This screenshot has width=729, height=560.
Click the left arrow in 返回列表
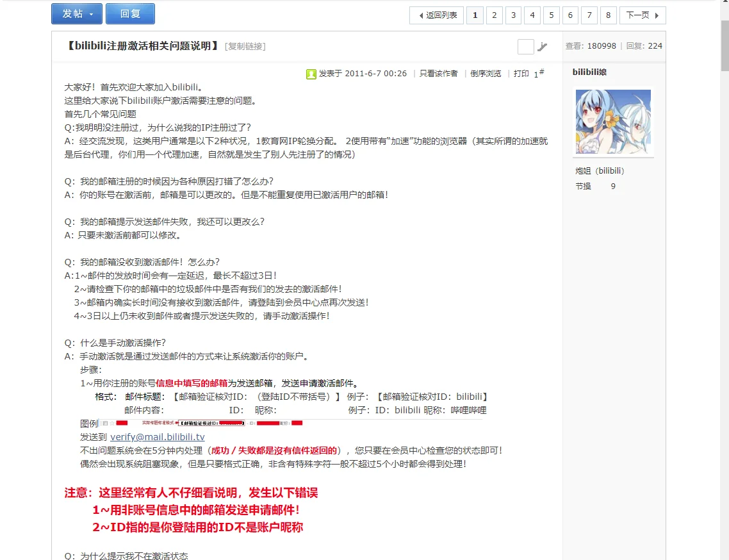pyautogui.click(x=422, y=15)
